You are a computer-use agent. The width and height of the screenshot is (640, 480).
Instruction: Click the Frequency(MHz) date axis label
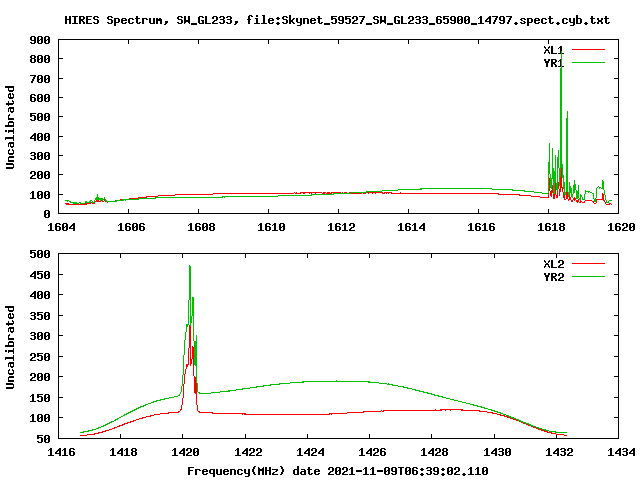[x=338, y=471]
